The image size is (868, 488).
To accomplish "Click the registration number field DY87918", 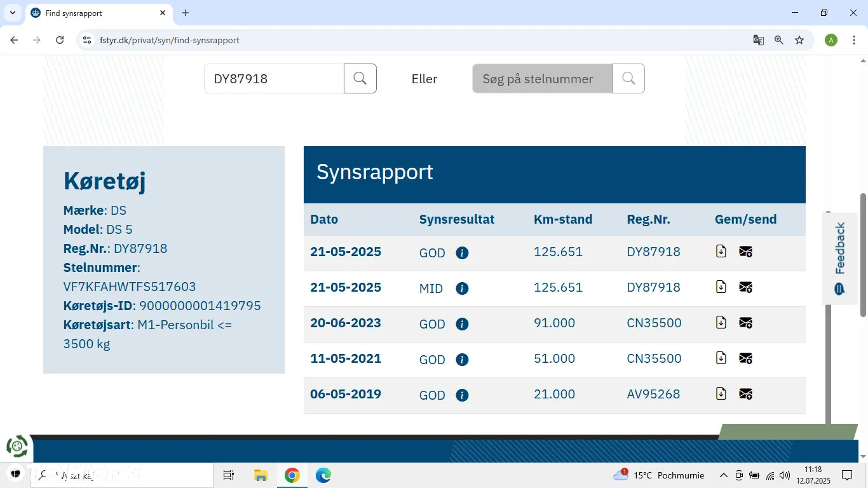I will (x=274, y=79).
